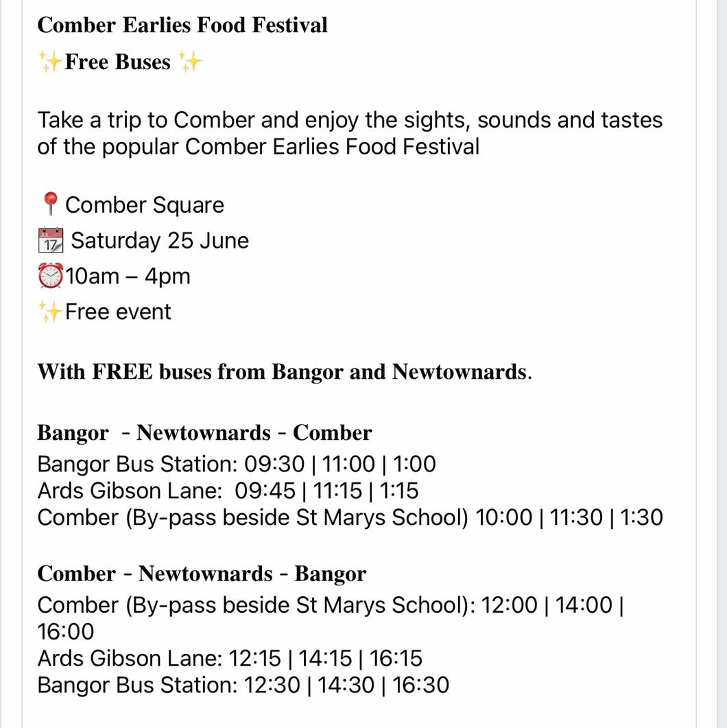Click the Take a trip to Comber paragraph
This screenshot has width=727, height=728.
[350, 133]
